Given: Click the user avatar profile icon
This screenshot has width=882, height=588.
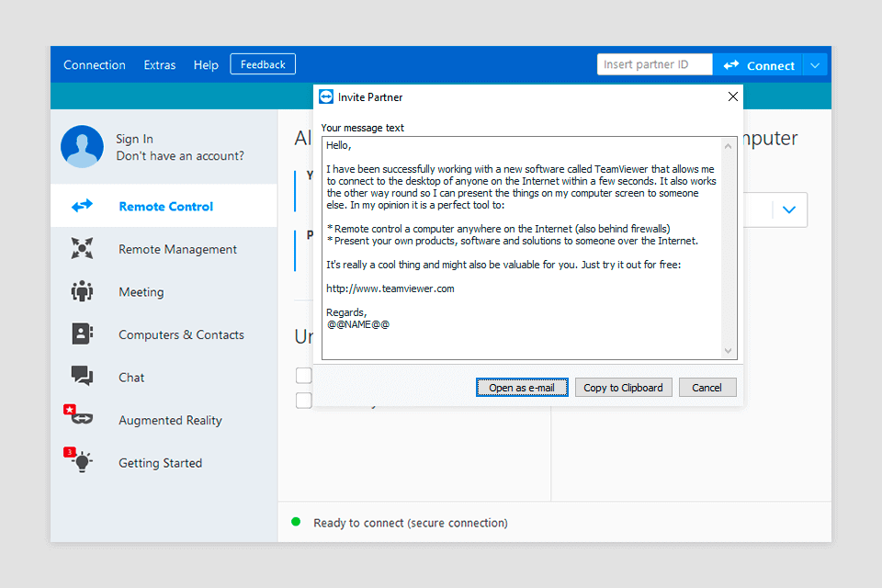Looking at the screenshot, I should [x=82, y=146].
